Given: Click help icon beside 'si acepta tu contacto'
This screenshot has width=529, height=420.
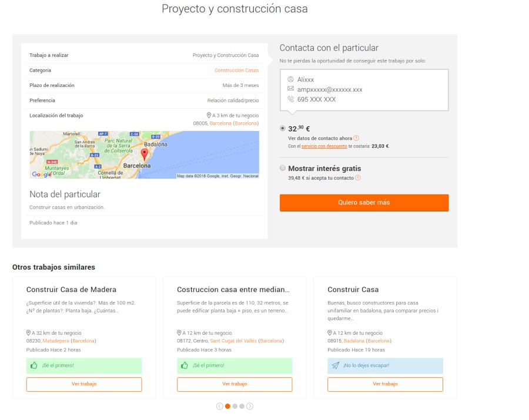Looking at the screenshot, I should click(358, 178).
